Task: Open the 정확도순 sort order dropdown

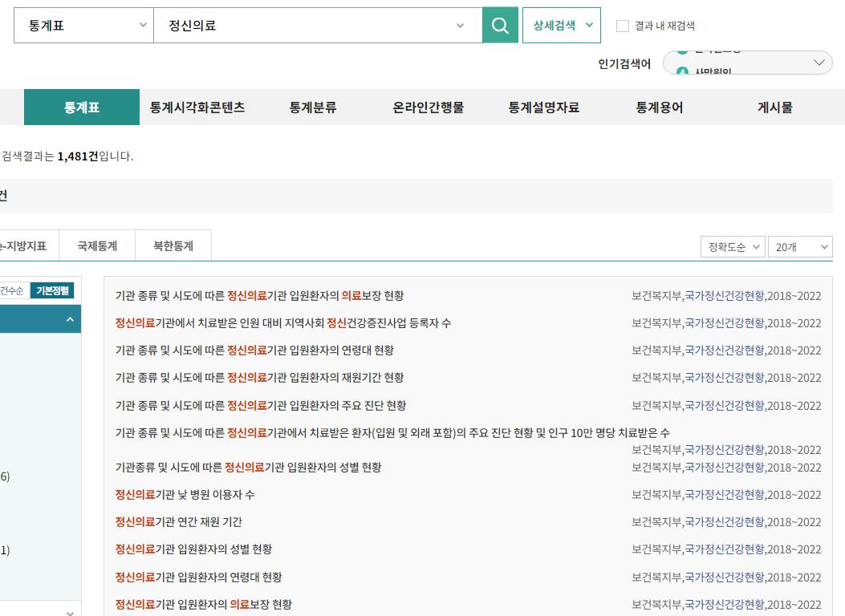Action: coord(733,246)
